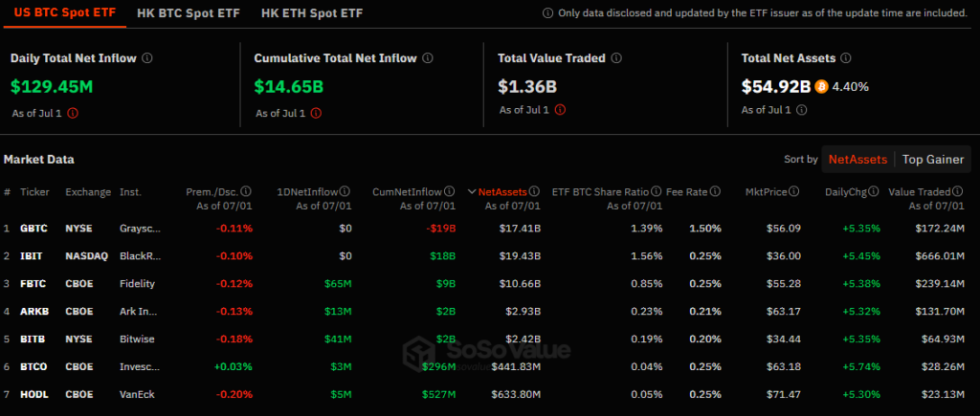Click info icon on MktPrice column header
This screenshot has height=416, width=980.
point(794,191)
